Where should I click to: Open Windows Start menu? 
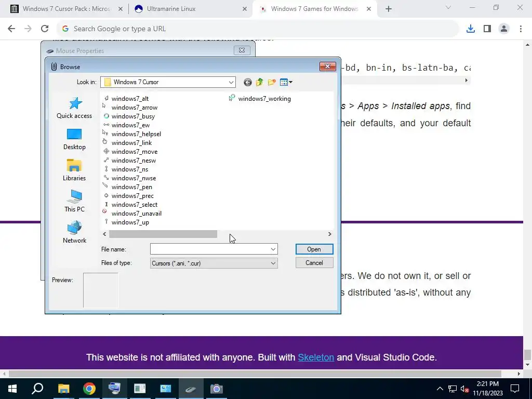12,389
